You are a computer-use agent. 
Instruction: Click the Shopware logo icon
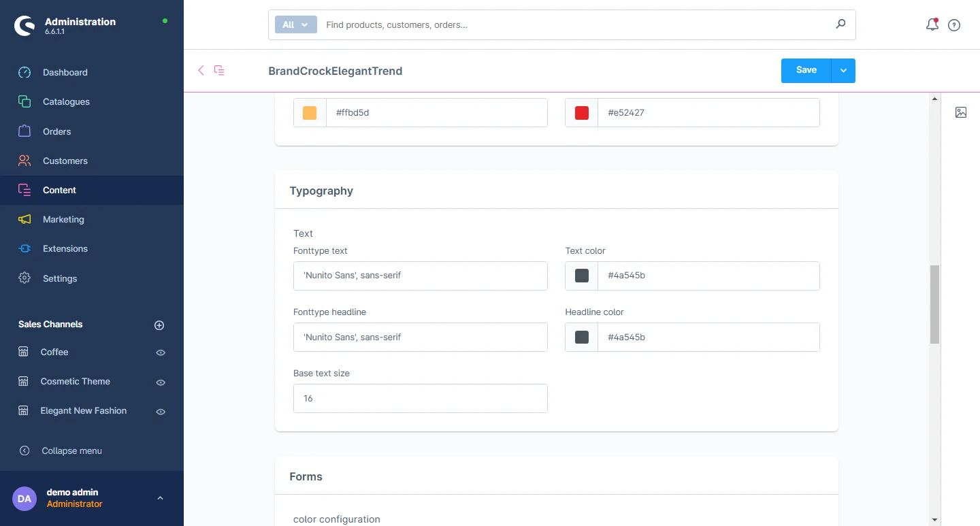tap(24, 26)
